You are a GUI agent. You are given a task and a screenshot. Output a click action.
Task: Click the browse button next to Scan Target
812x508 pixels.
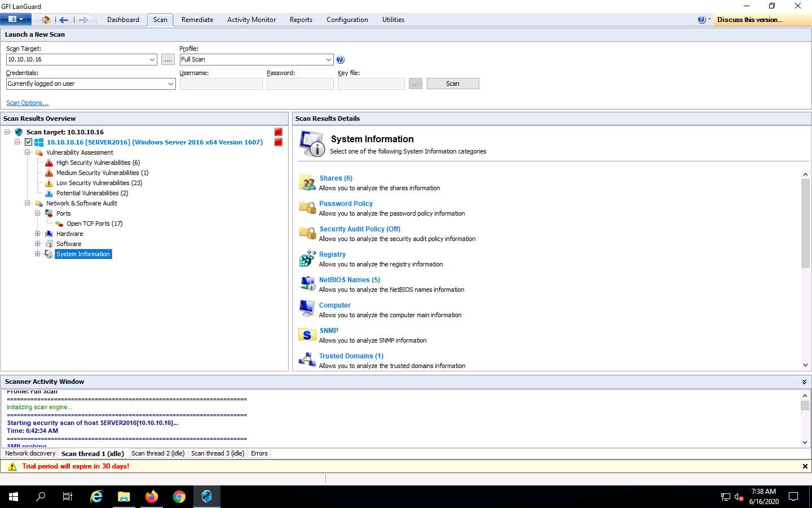pos(168,59)
